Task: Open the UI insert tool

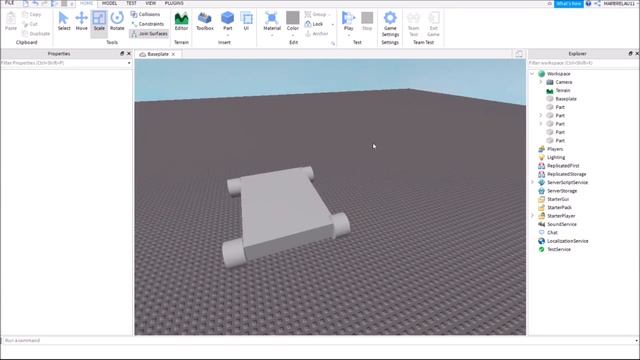Action: coord(246,21)
